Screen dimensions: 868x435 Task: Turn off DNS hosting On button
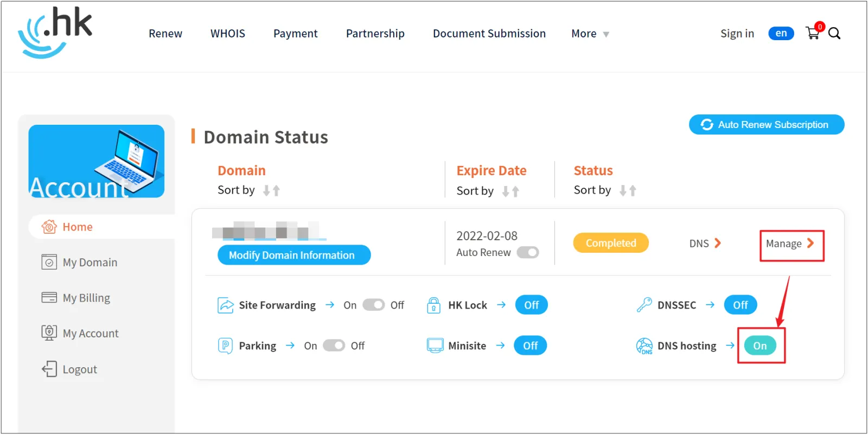[759, 346]
